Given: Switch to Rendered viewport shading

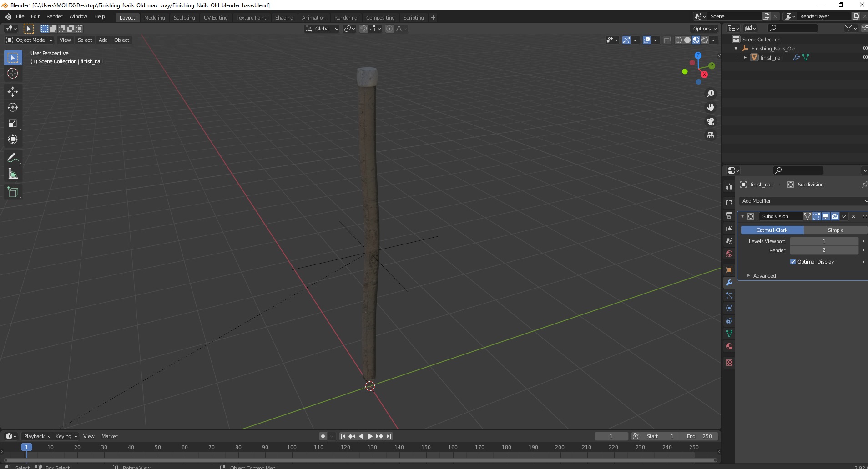Looking at the screenshot, I should [705, 40].
